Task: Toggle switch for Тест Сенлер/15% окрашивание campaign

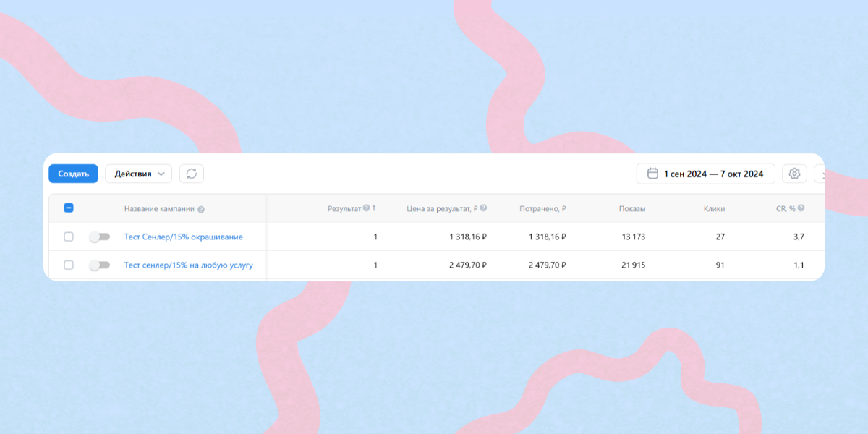Action: pyautogui.click(x=99, y=237)
